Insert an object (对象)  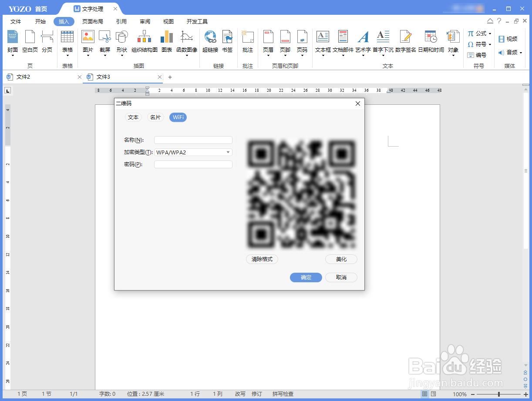[x=453, y=43]
